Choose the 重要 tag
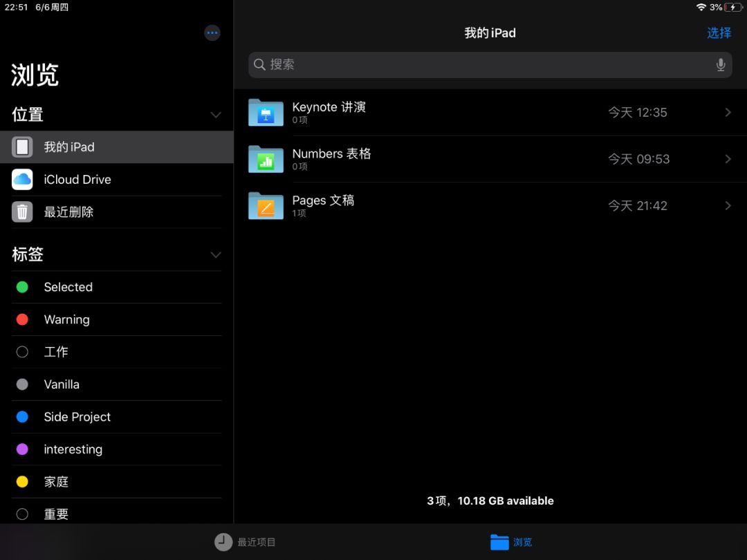The image size is (747, 560). point(56,514)
